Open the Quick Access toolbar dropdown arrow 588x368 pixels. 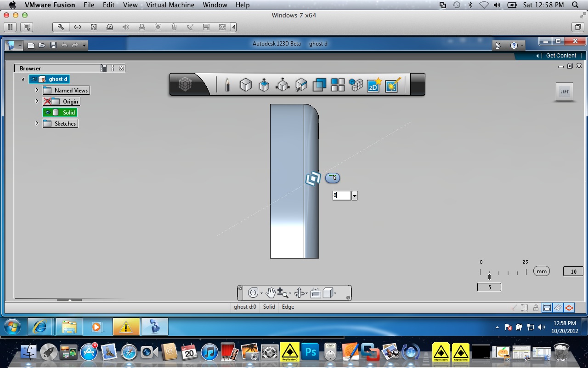[x=85, y=45]
